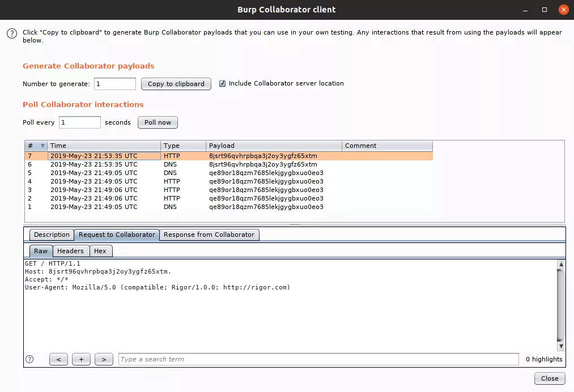Click the sort arrow in # column
Image resolution: width=574 pixels, height=392 pixels.
(x=42, y=146)
